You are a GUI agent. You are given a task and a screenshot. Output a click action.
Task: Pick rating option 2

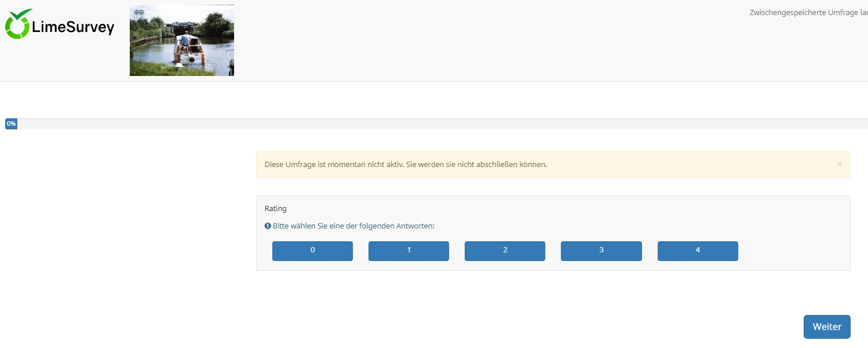(505, 251)
